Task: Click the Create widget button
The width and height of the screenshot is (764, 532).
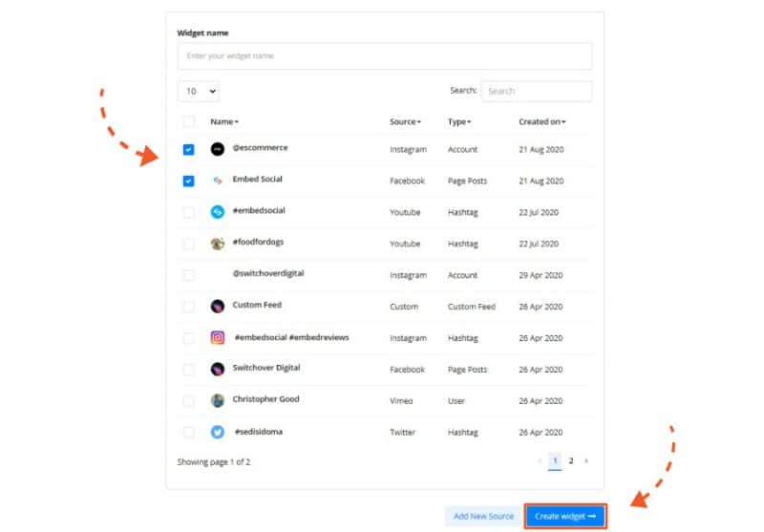Action: point(565,516)
